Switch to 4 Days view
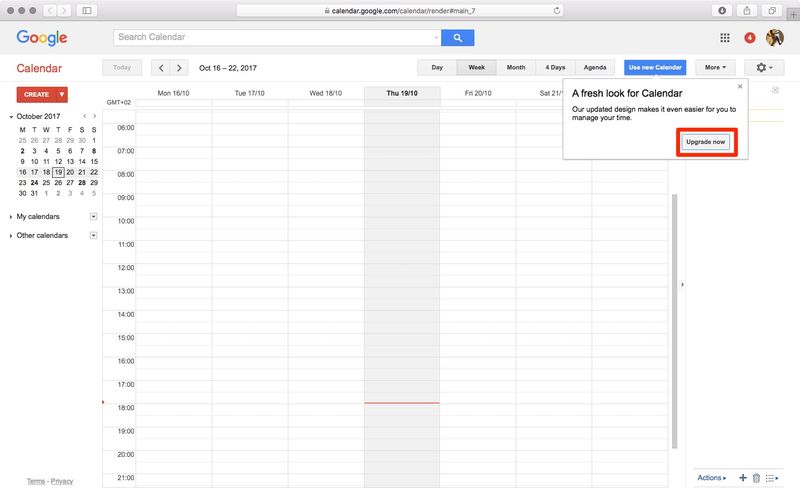800x488 pixels. [x=555, y=67]
